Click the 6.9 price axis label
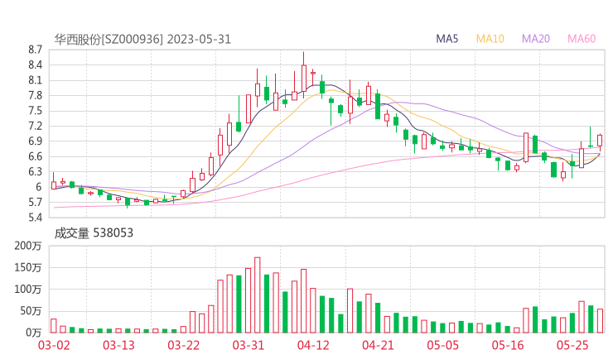The height and width of the screenshot is (364, 613). point(35,141)
